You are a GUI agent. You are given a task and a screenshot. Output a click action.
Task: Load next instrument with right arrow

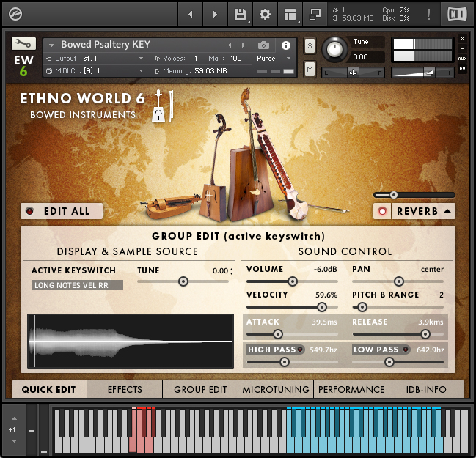coord(244,45)
